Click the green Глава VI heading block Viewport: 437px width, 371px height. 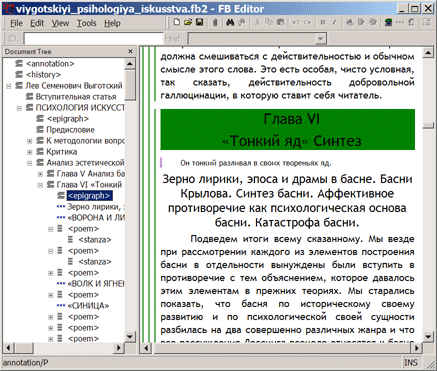coord(288,129)
